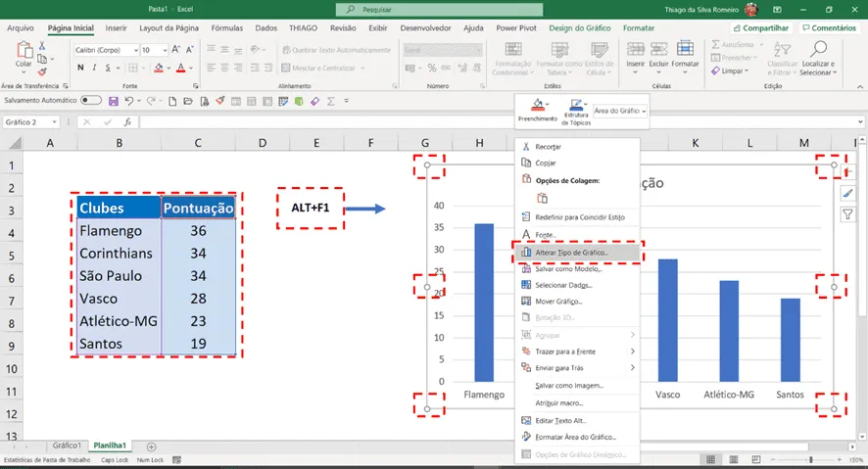Open the chart filter funnel button
The height and width of the screenshot is (469, 868).
847,214
